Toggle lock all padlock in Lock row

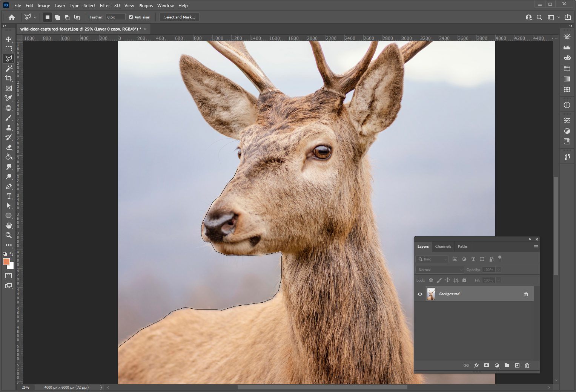click(x=464, y=280)
